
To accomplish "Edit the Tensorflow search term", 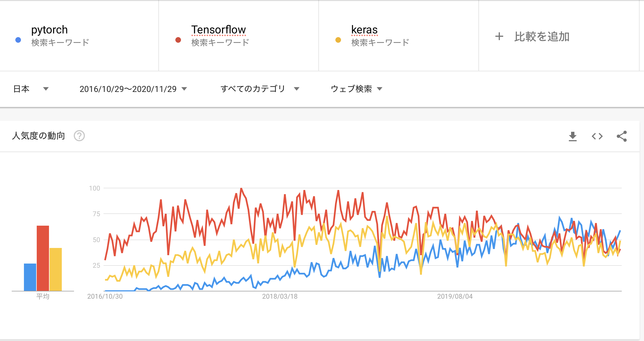I will [218, 30].
